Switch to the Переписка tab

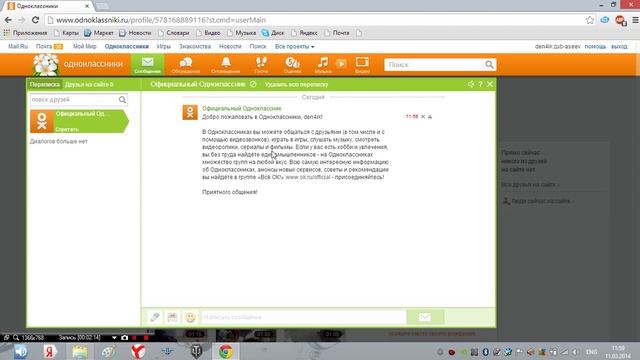pos(45,84)
